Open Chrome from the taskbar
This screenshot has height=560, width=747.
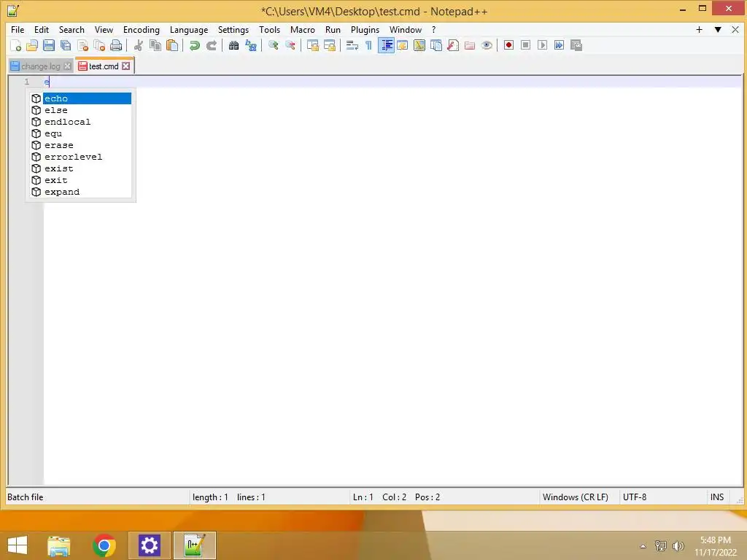(104, 545)
